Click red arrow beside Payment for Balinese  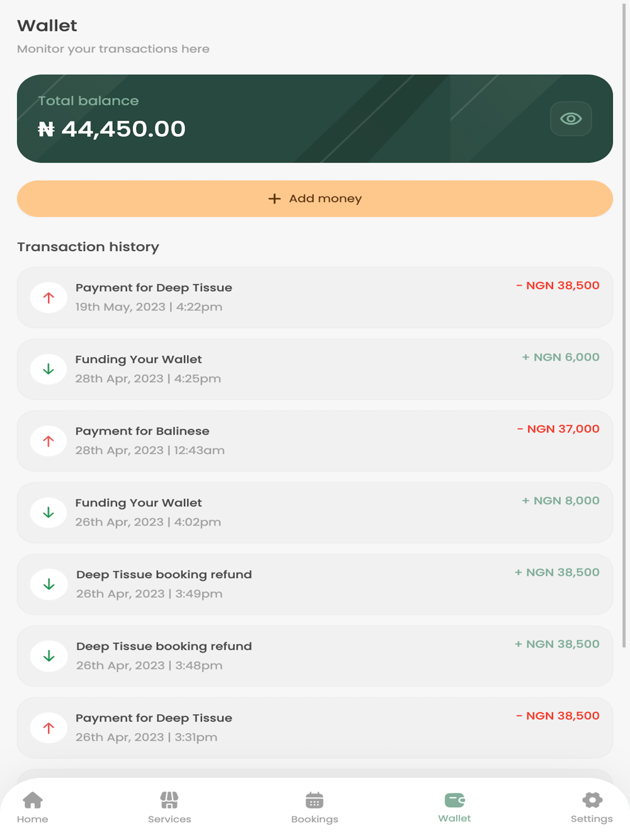pos(49,441)
